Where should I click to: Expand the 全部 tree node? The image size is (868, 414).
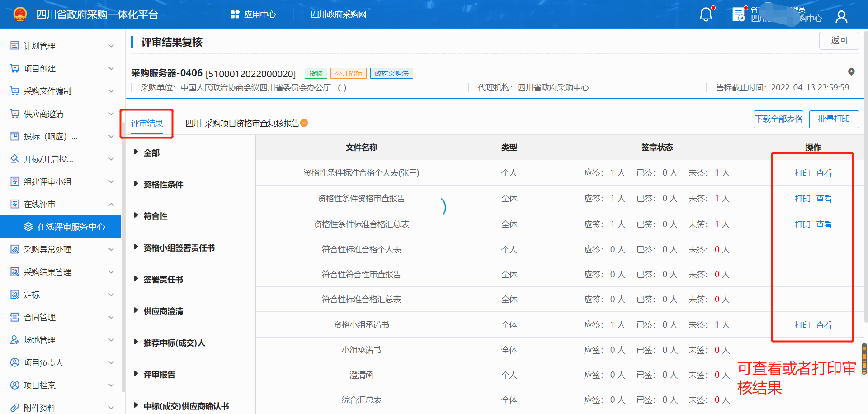point(136,152)
